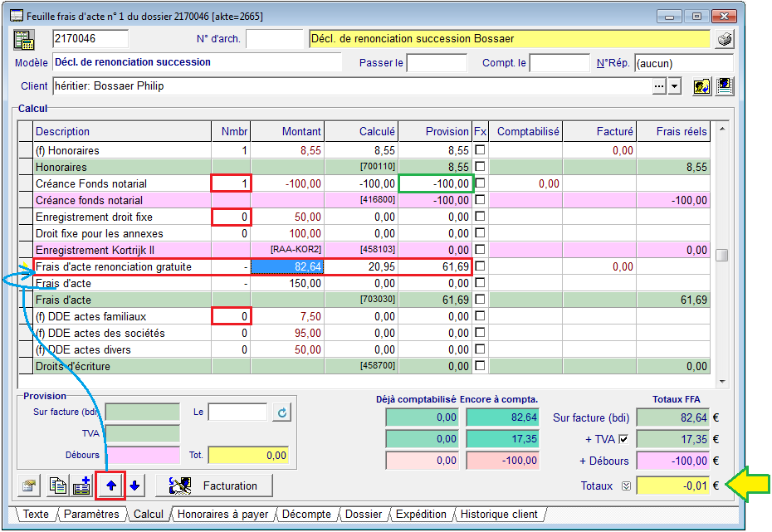Click the N°Rép. field showing (aucun)
772x532 pixels.
tap(684, 63)
